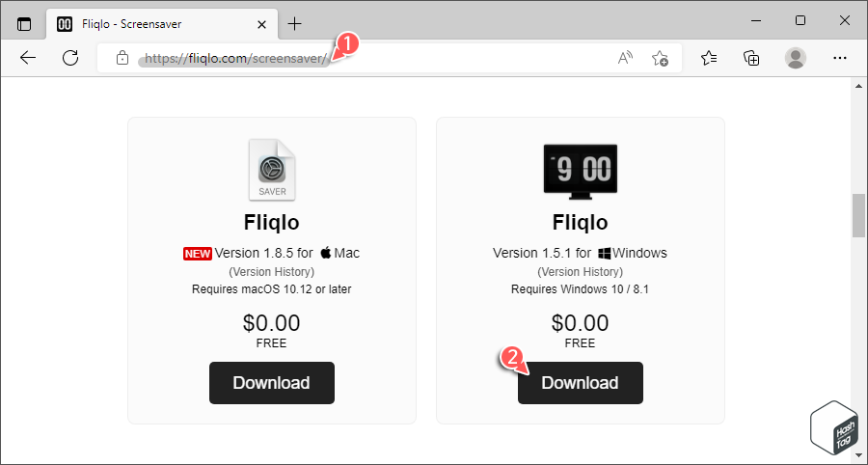
Task: Click the fliqlo.com address bar
Action: click(390, 58)
